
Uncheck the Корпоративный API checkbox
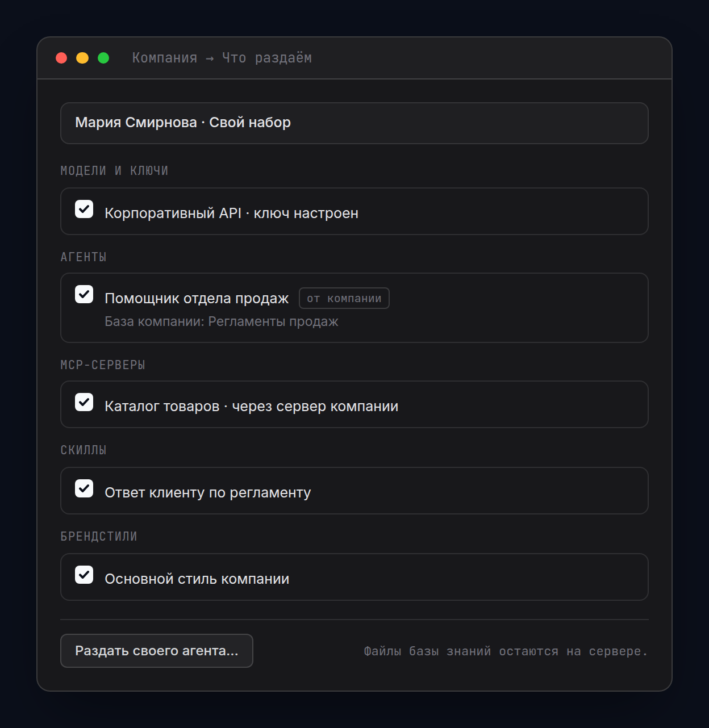(x=84, y=209)
